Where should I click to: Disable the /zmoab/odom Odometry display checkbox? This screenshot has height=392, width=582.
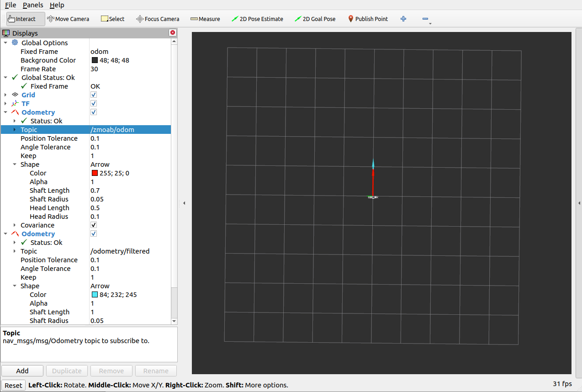(x=94, y=112)
